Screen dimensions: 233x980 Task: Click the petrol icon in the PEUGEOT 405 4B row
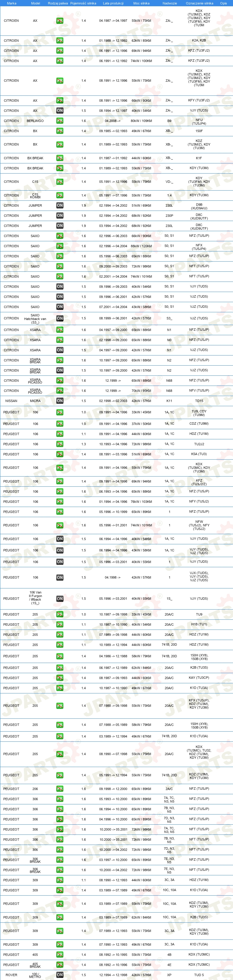pos(60,955)
